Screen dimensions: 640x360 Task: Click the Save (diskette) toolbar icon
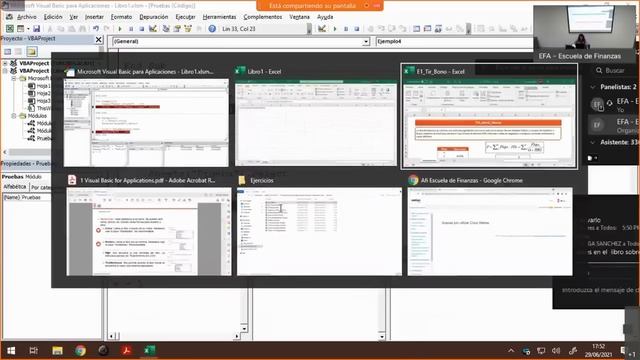click(x=36, y=29)
